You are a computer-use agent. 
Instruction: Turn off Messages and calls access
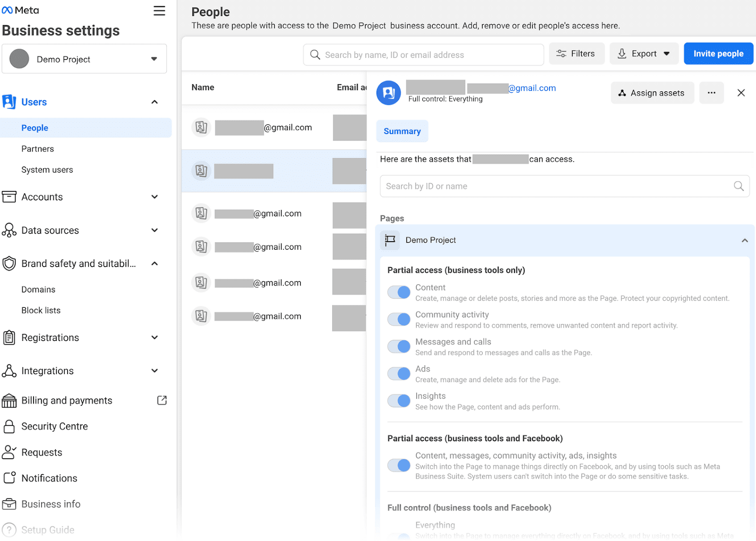(x=398, y=346)
